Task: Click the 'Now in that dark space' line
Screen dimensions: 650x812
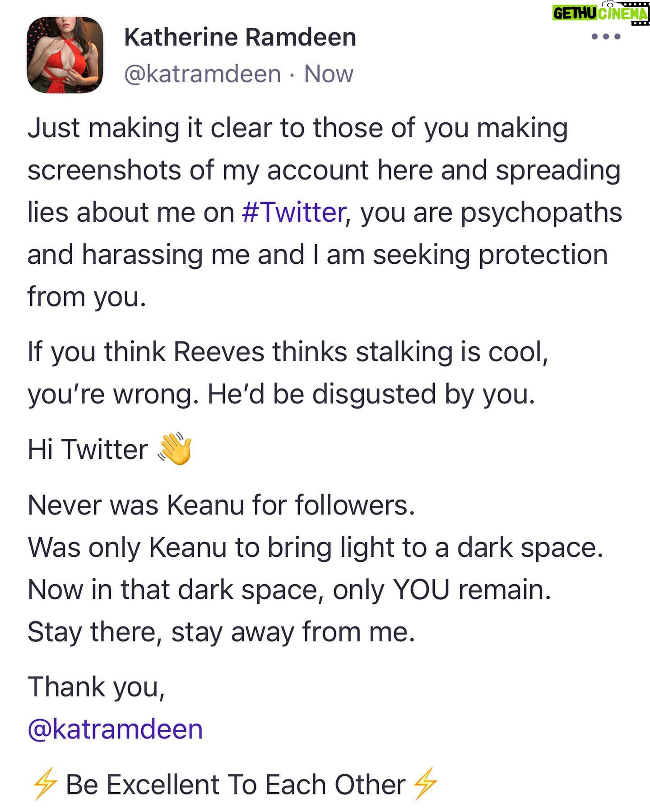Action: [289, 590]
